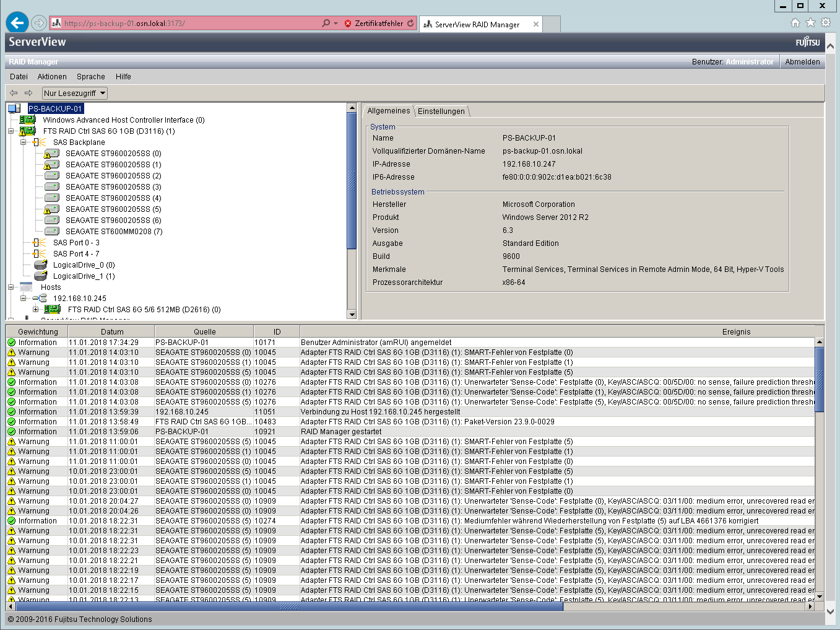The width and height of the screenshot is (840, 630).
Task: Click the page scroll-down arrow at window edge
Action: (831, 611)
